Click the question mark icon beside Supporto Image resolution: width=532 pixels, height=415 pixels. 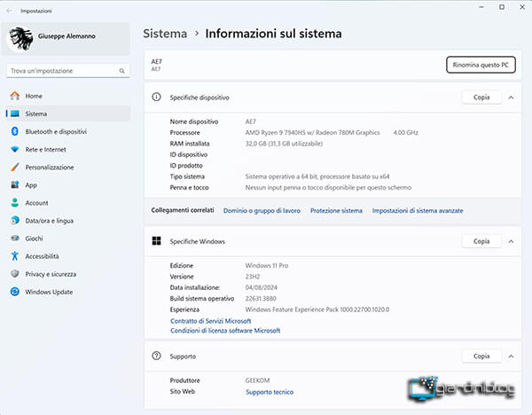156,356
